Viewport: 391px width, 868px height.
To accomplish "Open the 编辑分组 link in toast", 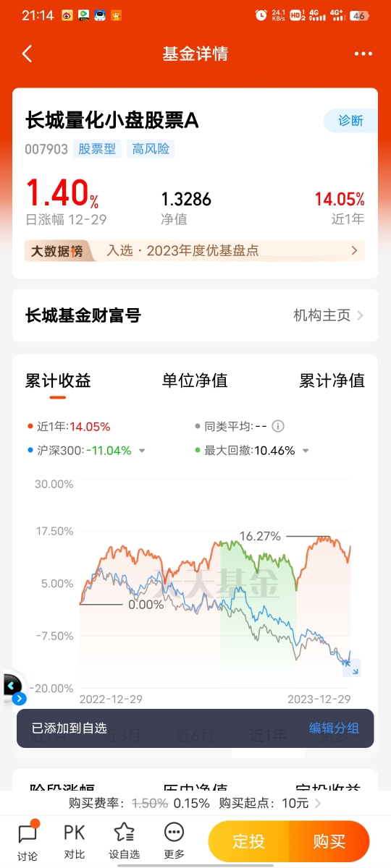I will (335, 728).
